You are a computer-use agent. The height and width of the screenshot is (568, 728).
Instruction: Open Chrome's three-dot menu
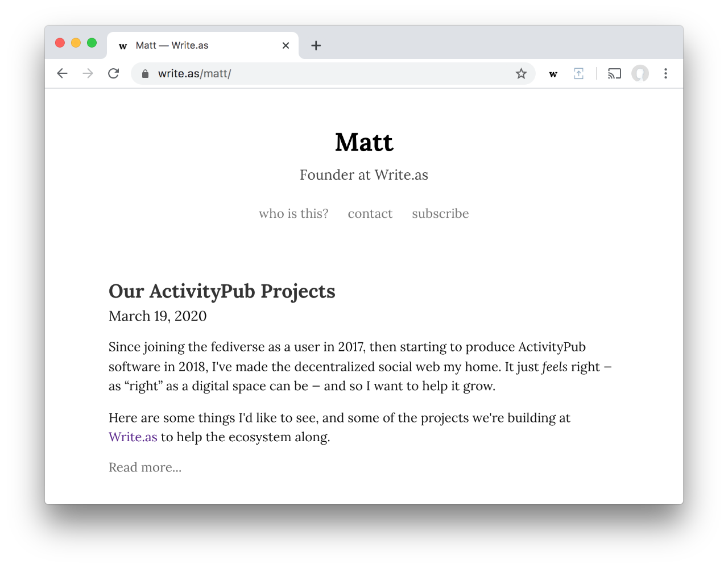click(665, 73)
